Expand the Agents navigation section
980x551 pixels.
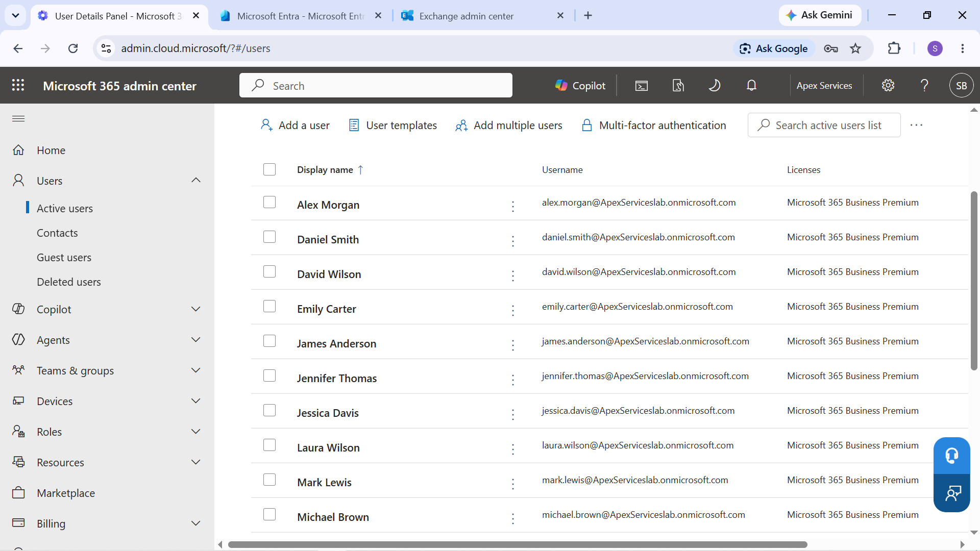pyautogui.click(x=196, y=340)
